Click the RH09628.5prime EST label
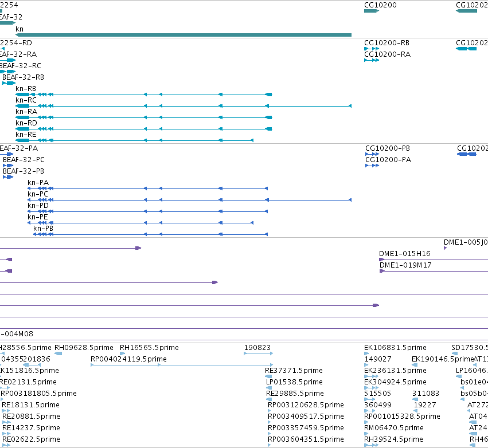The image size is (488, 448). 84,348
